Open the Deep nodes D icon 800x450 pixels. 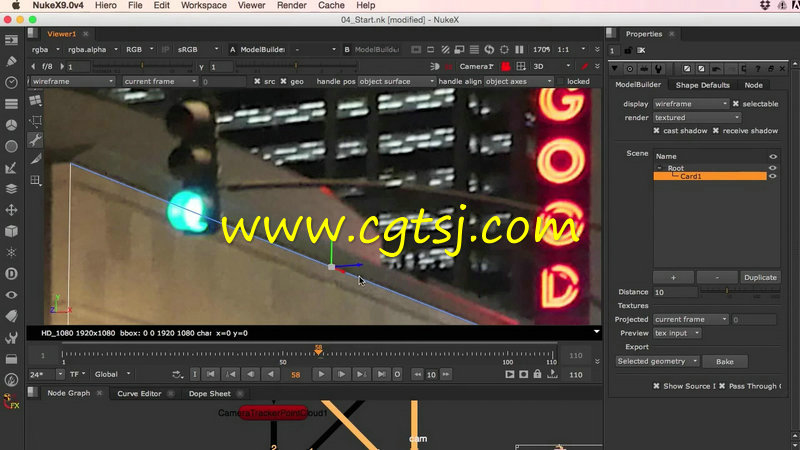pyautogui.click(x=11, y=274)
